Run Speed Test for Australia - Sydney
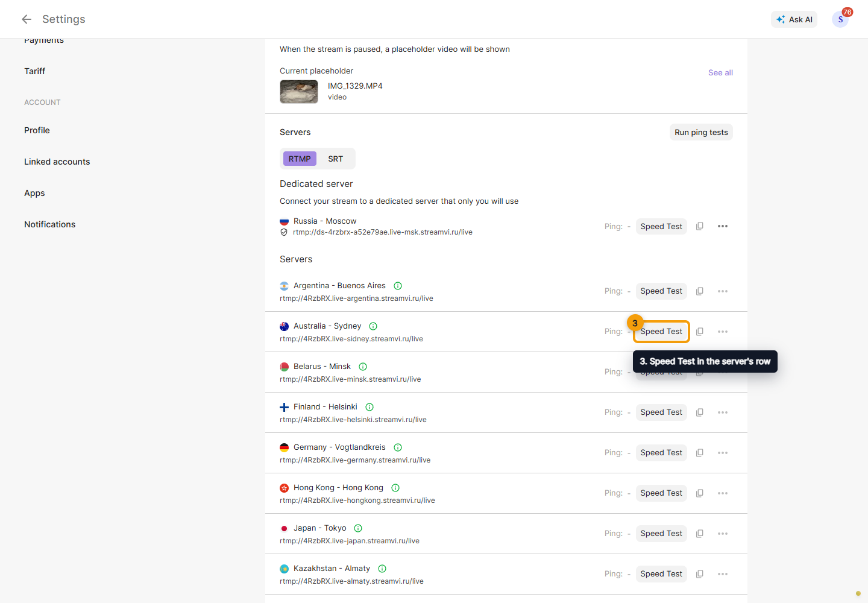The image size is (868, 603). [661, 332]
